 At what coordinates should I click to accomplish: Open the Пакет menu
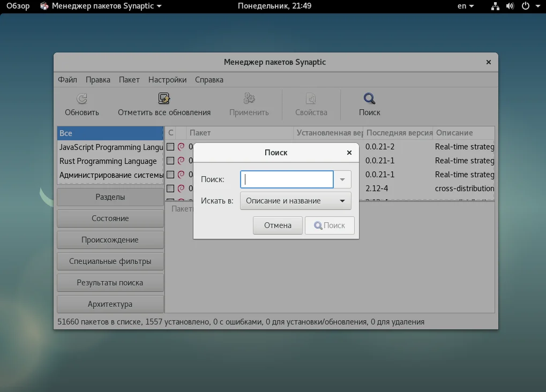point(129,80)
